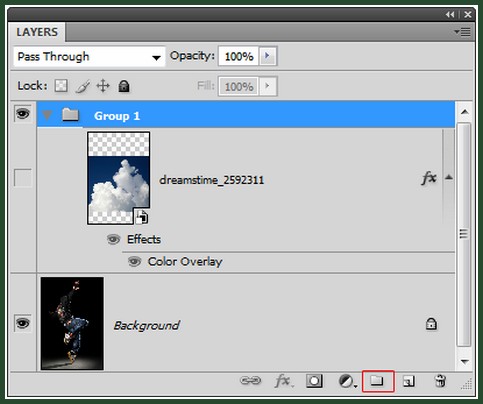Create new fill or adjustment layer
The height and width of the screenshot is (404, 483).
point(347,381)
